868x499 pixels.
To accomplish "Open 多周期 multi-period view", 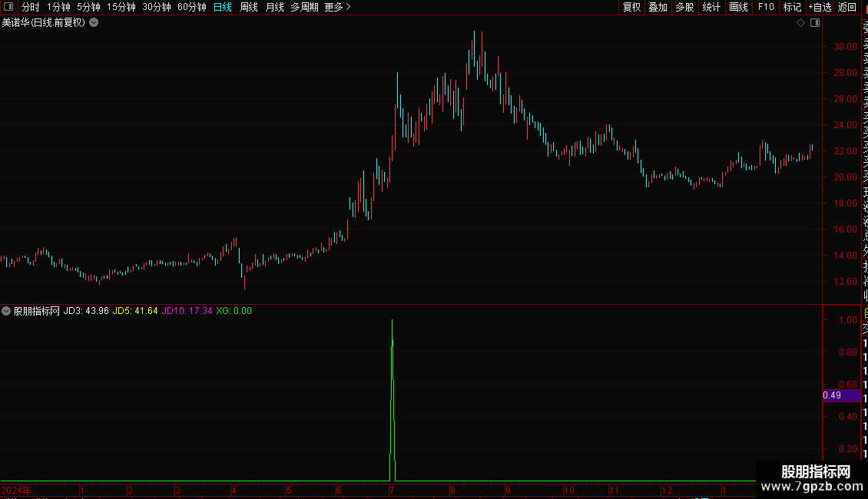I will click(x=304, y=7).
